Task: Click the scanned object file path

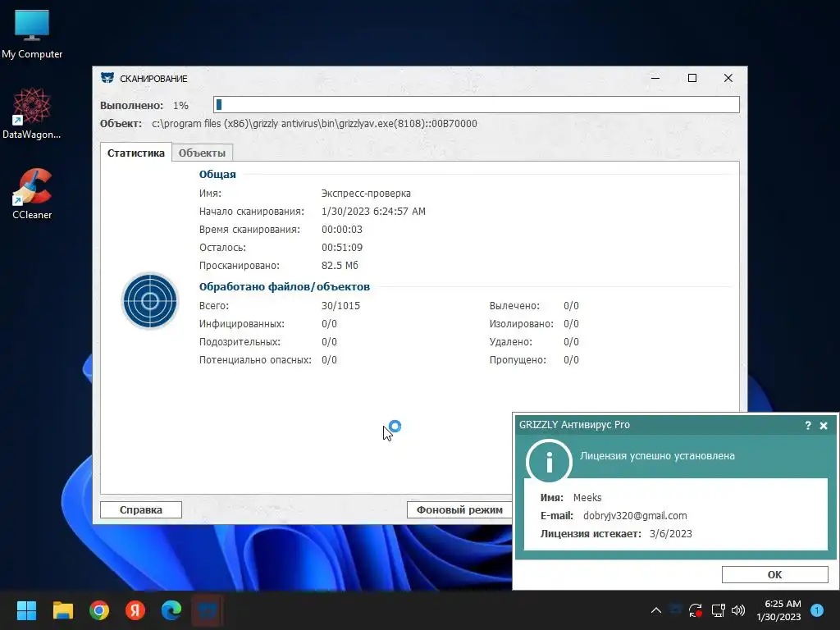Action: click(314, 124)
